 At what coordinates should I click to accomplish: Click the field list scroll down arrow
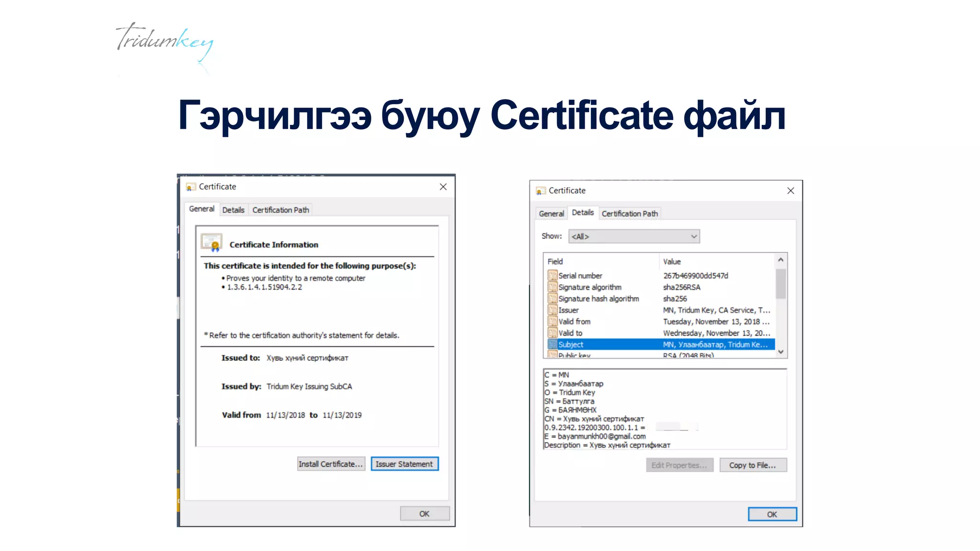click(x=780, y=352)
